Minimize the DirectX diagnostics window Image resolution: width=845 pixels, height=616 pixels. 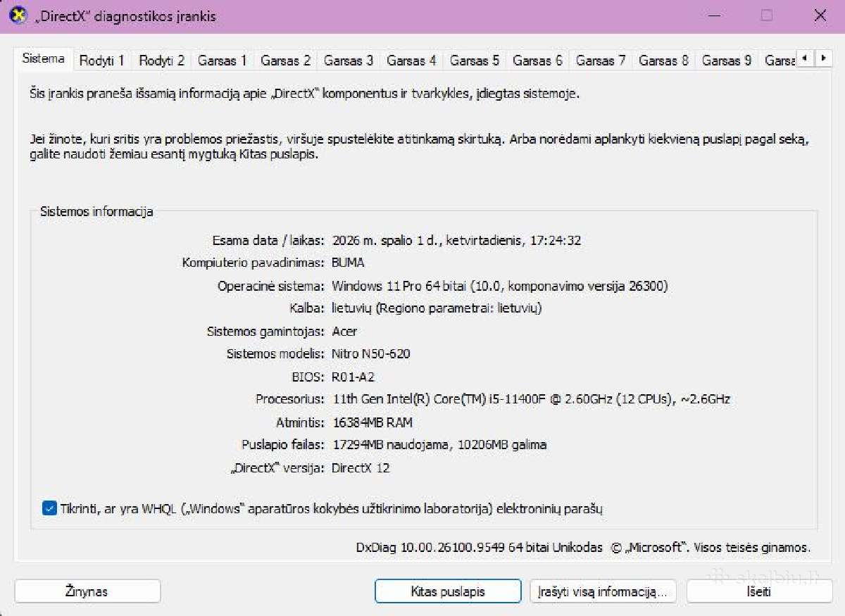click(x=714, y=15)
